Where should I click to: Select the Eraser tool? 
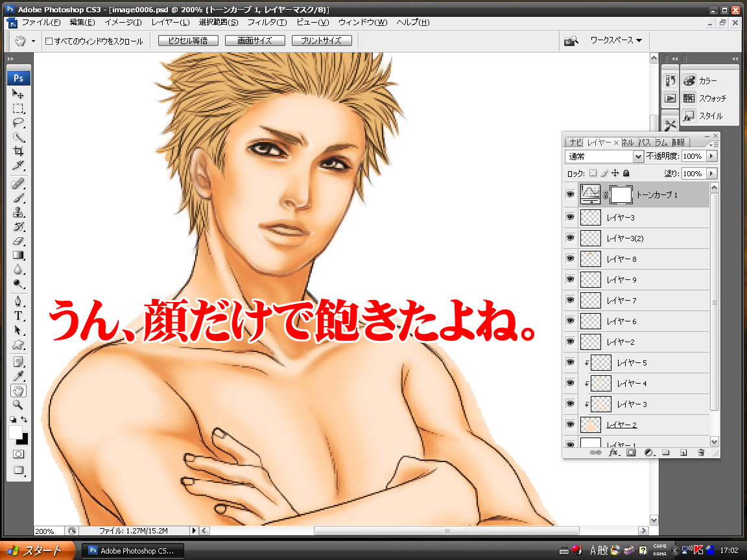tap(19, 241)
